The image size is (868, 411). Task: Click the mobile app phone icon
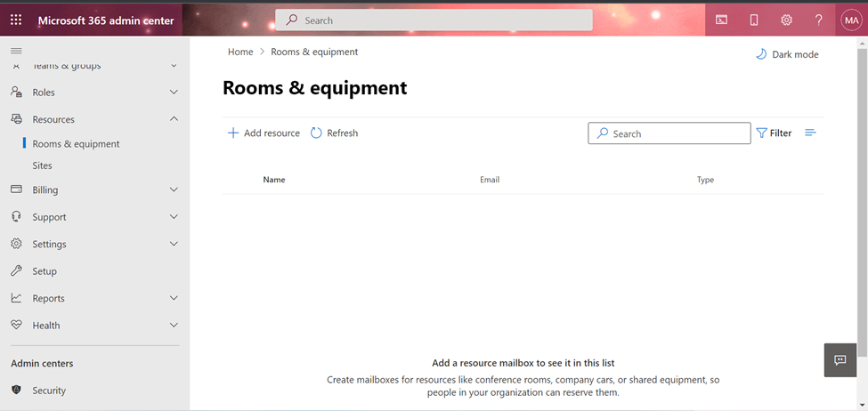(753, 20)
